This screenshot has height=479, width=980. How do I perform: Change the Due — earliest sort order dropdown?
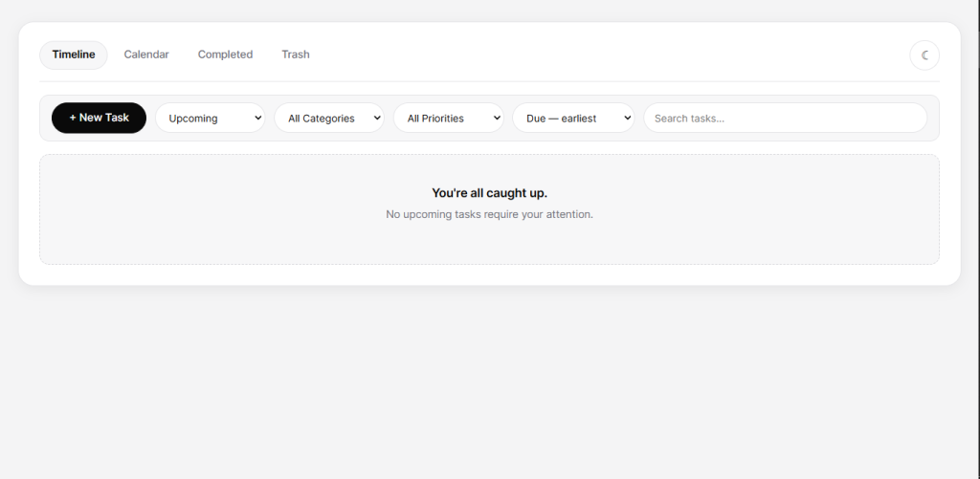[x=573, y=118]
